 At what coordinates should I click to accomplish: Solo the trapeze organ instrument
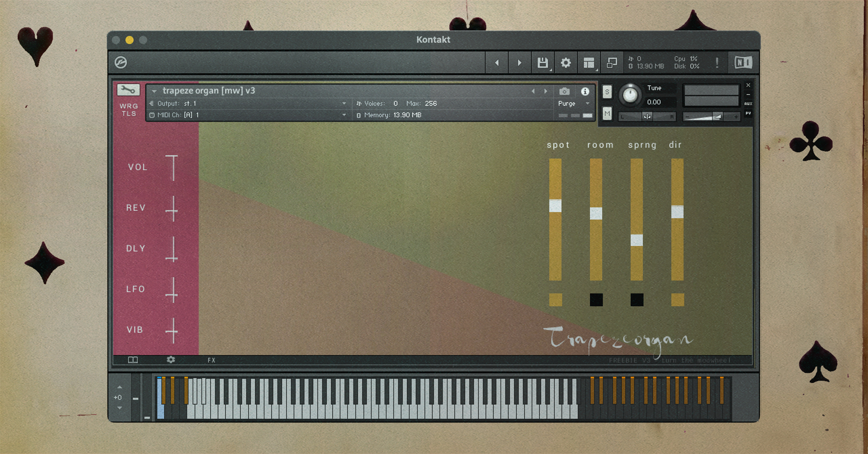coord(607,92)
